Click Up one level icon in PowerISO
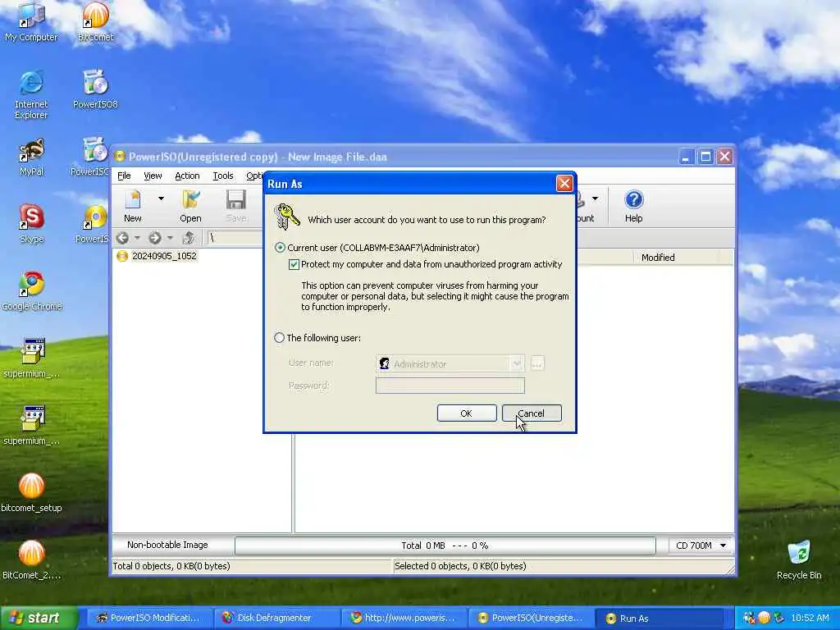 click(x=188, y=237)
